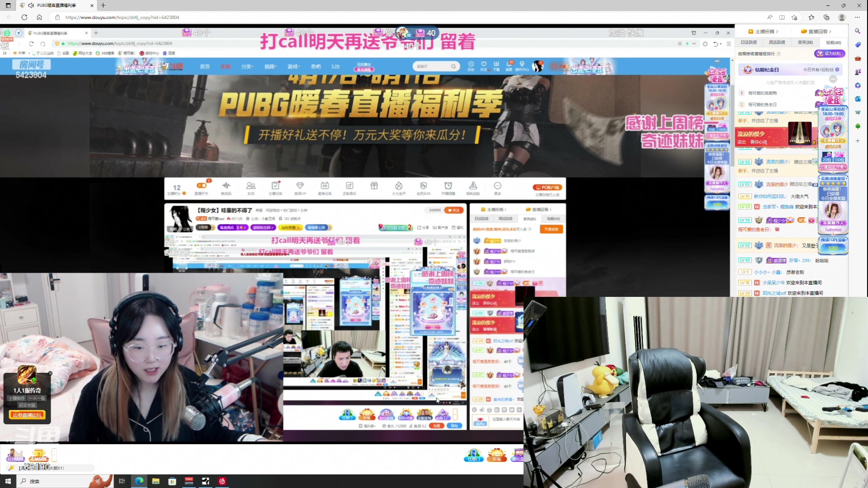Viewport: 868px width, 488px height.
Task: Close the 1人1服传奇 ad popup
Action: coord(50,373)
